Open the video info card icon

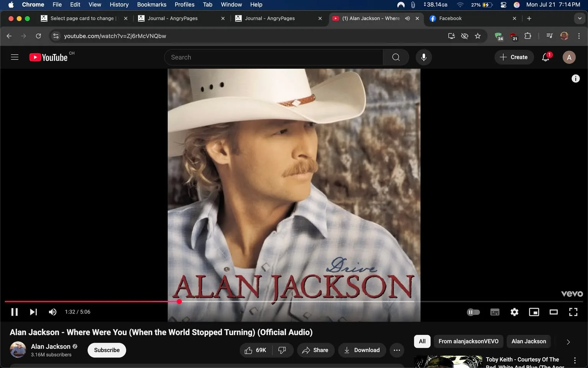pos(575,79)
